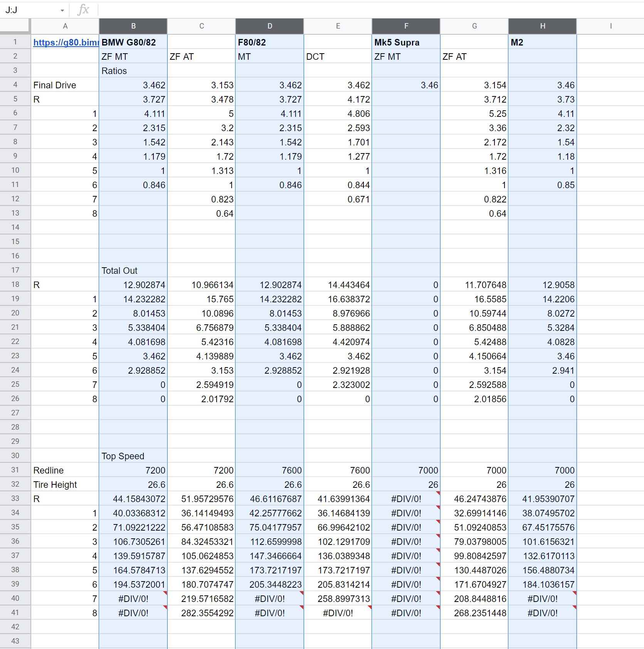Select cell with value 5.25
Viewport: 644px width, 649px height.
[474, 113]
